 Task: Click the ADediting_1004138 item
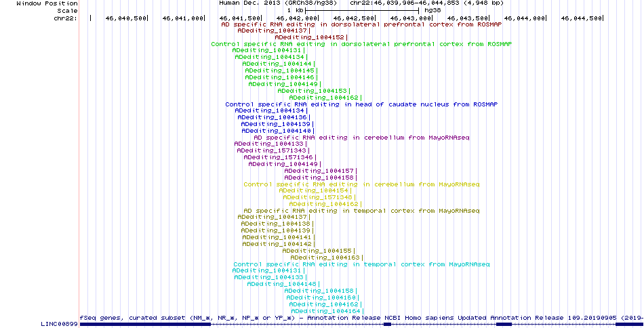click(277, 224)
